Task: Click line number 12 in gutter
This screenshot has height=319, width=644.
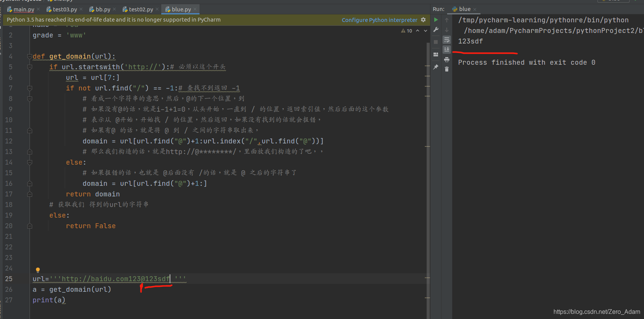Action: click(9, 141)
